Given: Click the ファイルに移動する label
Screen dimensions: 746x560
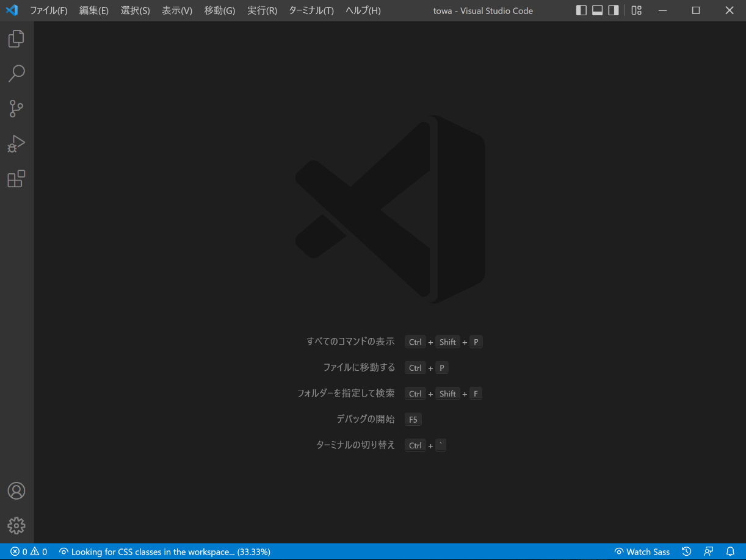Looking at the screenshot, I should 360,367.
